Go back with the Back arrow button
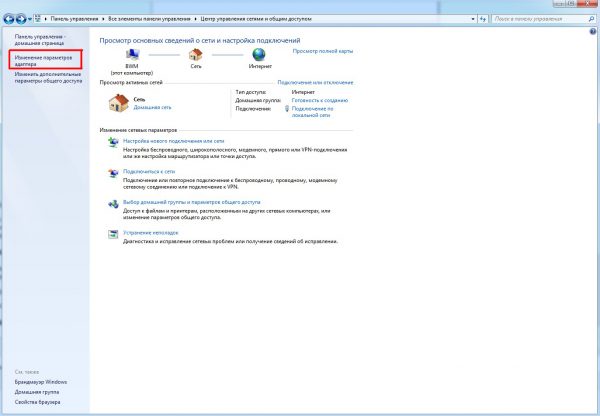 tap(9, 19)
